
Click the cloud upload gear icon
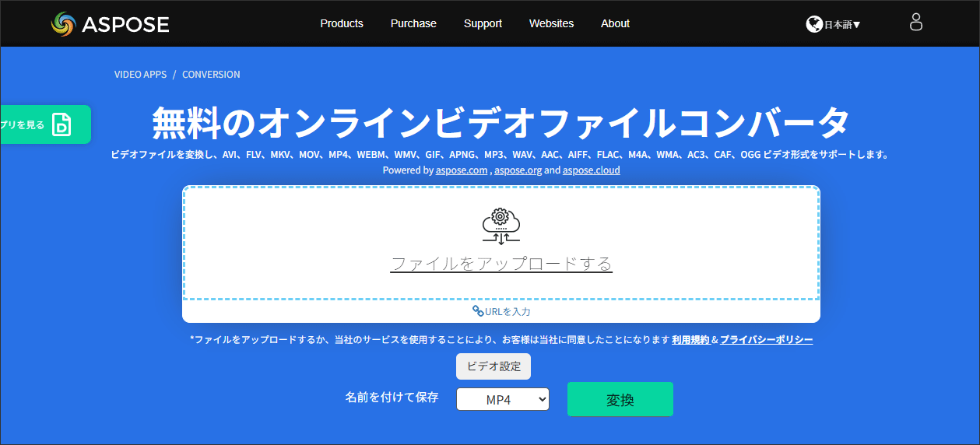[x=501, y=226]
